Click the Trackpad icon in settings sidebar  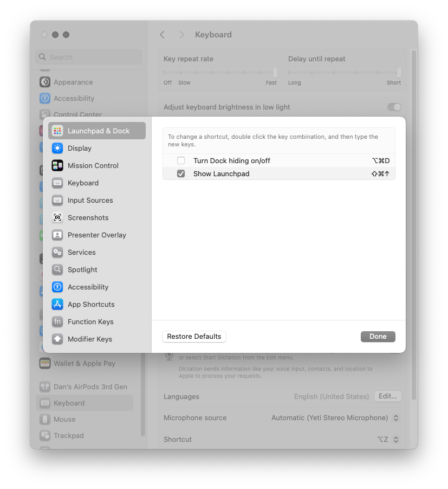click(45, 435)
